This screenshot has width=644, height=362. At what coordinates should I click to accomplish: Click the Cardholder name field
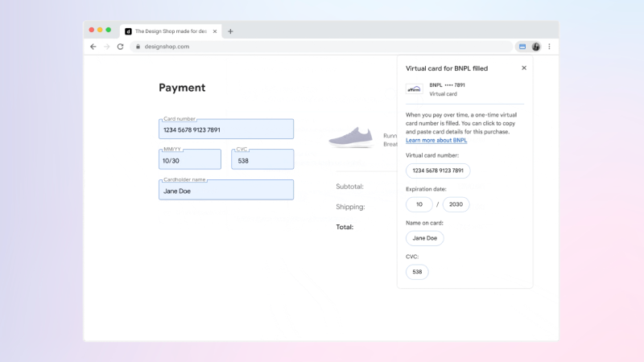(x=226, y=190)
